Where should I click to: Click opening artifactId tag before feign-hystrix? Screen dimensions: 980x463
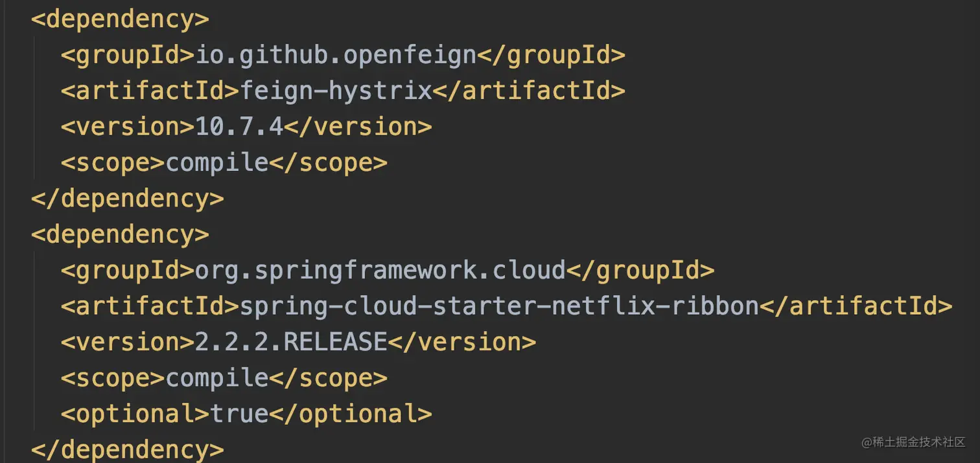pos(150,91)
